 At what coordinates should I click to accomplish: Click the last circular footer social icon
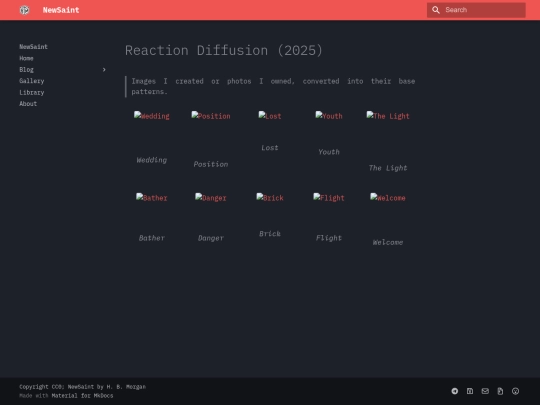(x=516, y=391)
